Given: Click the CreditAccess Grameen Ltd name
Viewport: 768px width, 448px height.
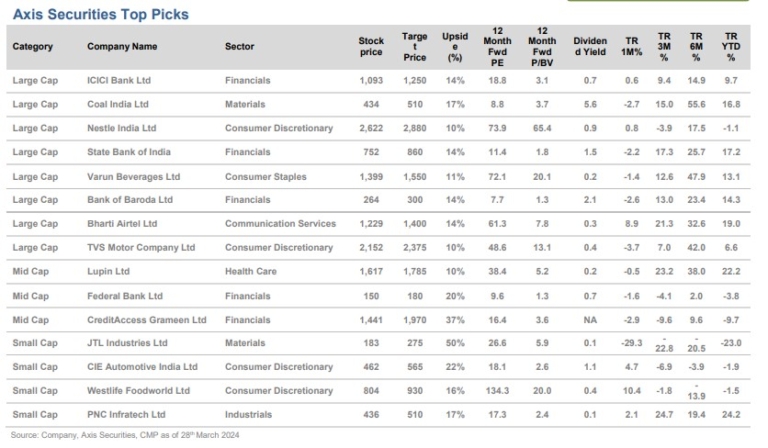Looking at the screenshot, I should [x=147, y=319].
